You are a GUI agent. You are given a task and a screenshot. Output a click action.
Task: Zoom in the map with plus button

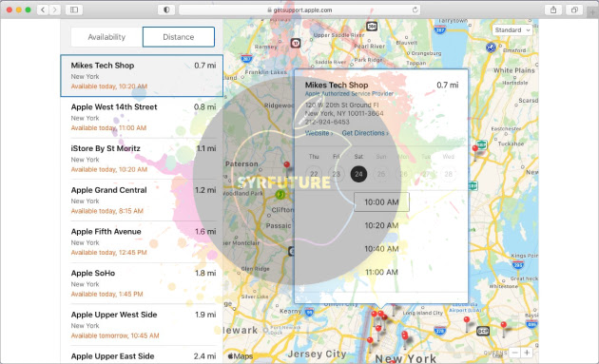(527, 353)
